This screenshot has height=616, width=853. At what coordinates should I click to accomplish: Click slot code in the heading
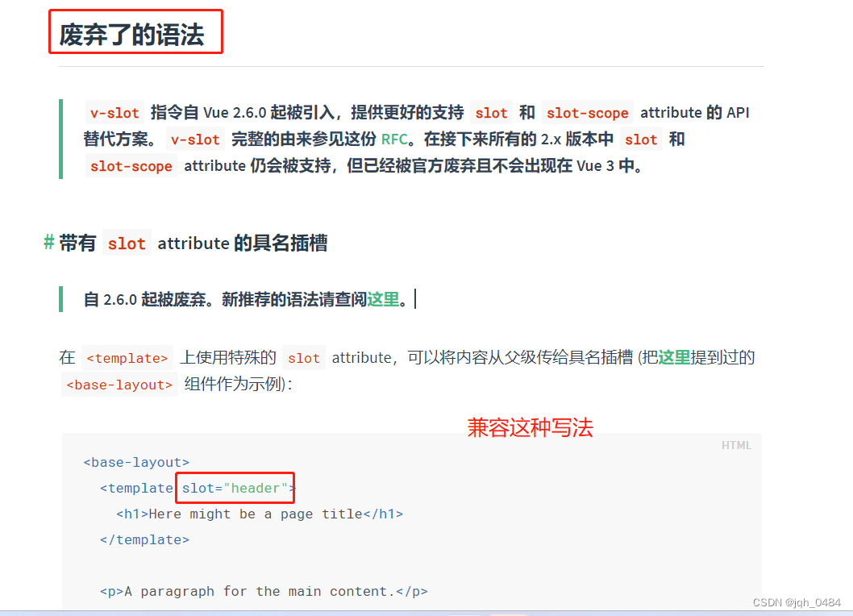[127, 243]
